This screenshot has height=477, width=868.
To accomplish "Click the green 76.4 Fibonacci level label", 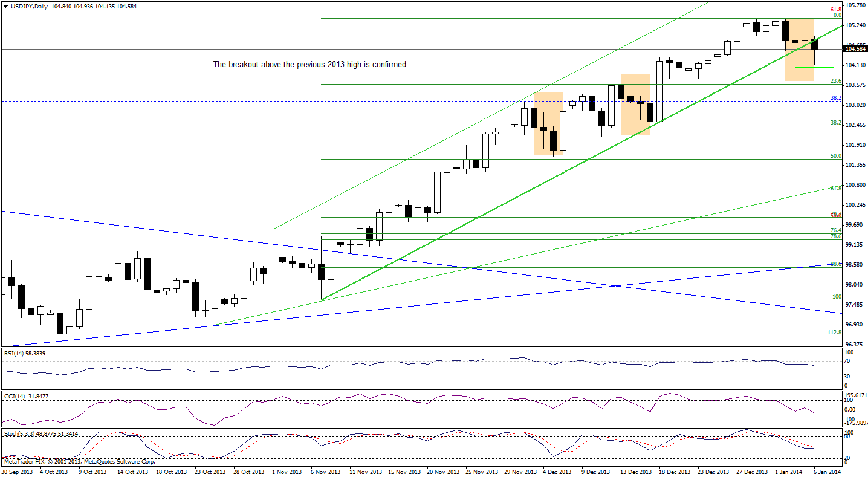I will coord(836,230).
